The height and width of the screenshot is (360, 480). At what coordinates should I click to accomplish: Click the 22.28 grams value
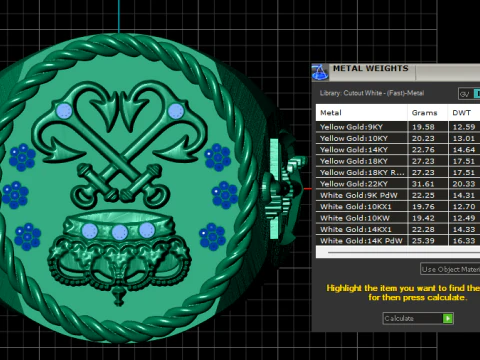point(423,230)
